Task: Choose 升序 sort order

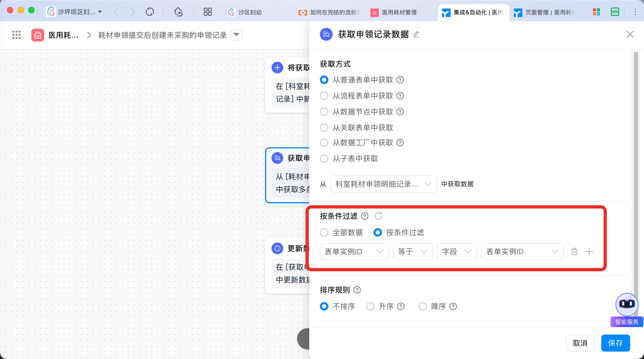Action: pyautogui.click(x=370, y=306)
